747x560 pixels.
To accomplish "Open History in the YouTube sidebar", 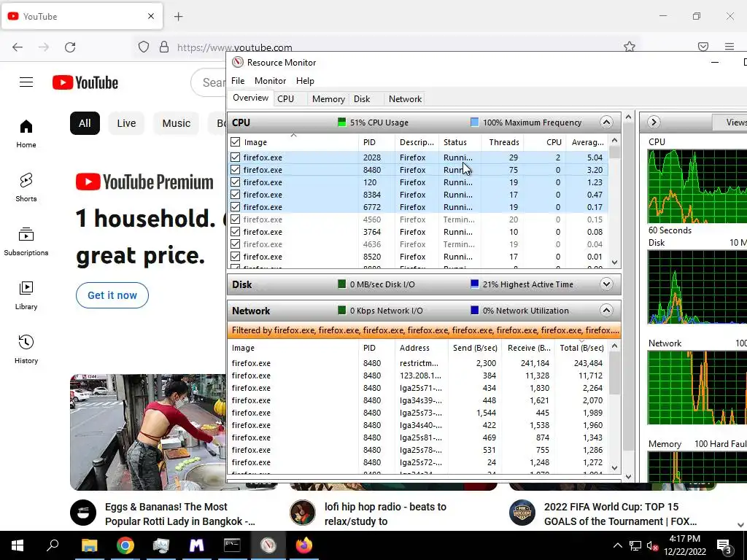I will (26, 350).
